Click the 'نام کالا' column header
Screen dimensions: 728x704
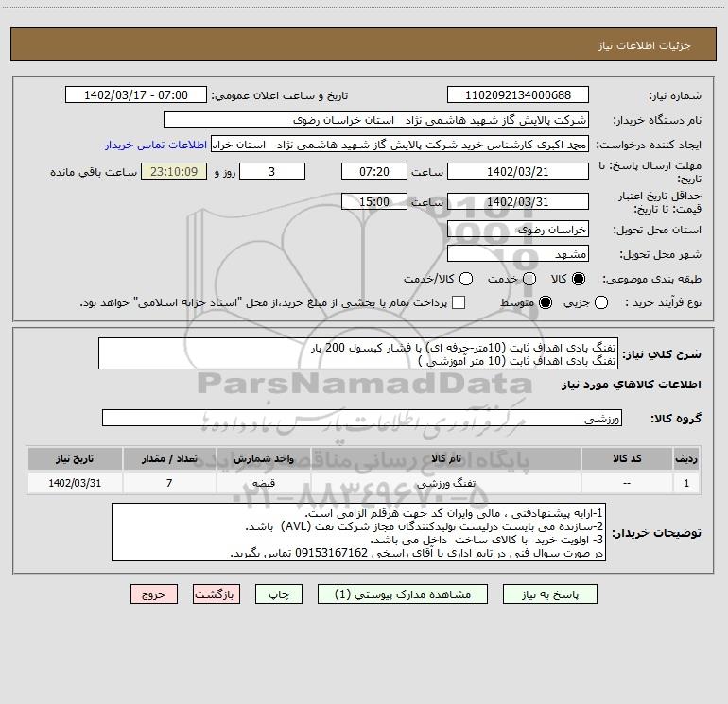pos(453,458)
